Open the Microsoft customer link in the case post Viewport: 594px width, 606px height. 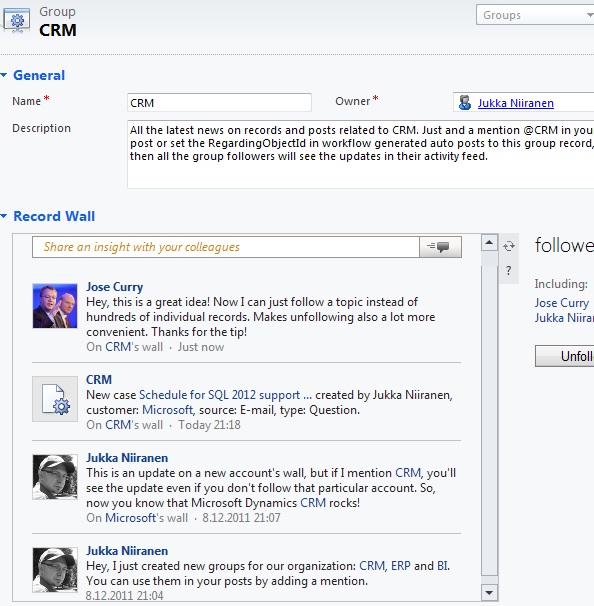coord(167,410)
